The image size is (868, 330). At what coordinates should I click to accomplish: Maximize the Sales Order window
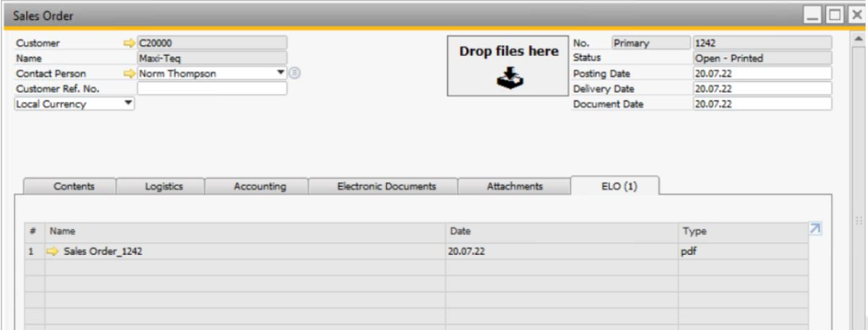834,16
